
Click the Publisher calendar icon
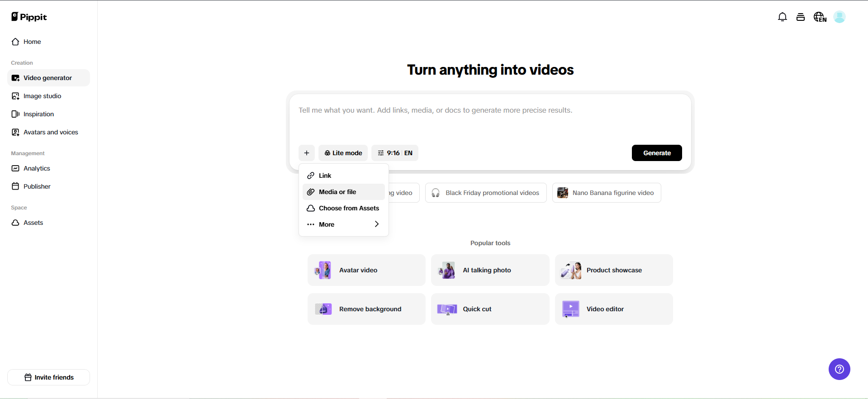pos(15,186)
